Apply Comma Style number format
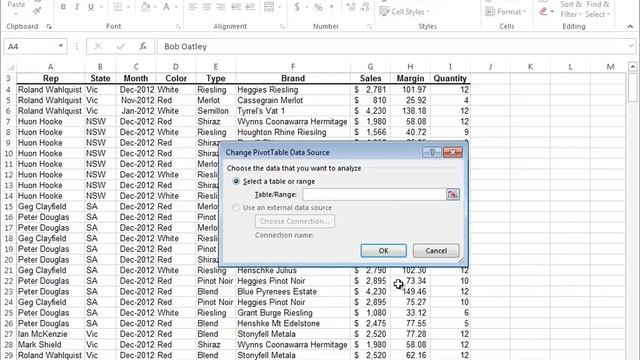This screenshot has width=640, height=360. (332, 7)
